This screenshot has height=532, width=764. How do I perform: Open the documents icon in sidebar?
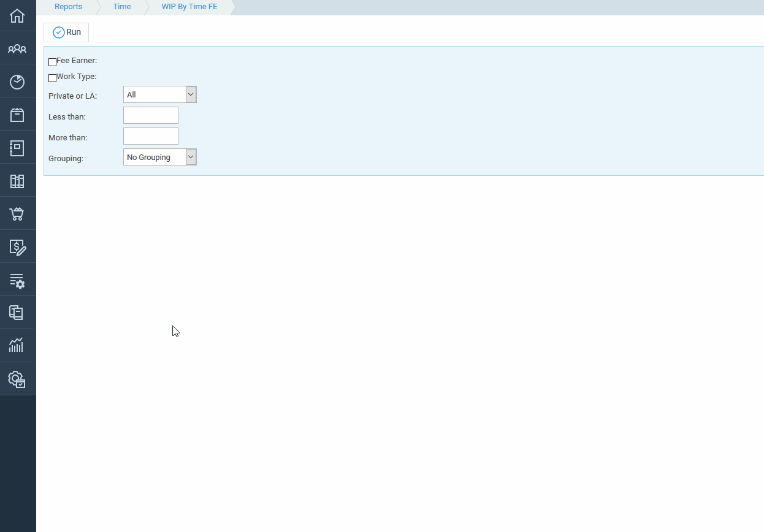pyautogui.click(x=17, y=313)
